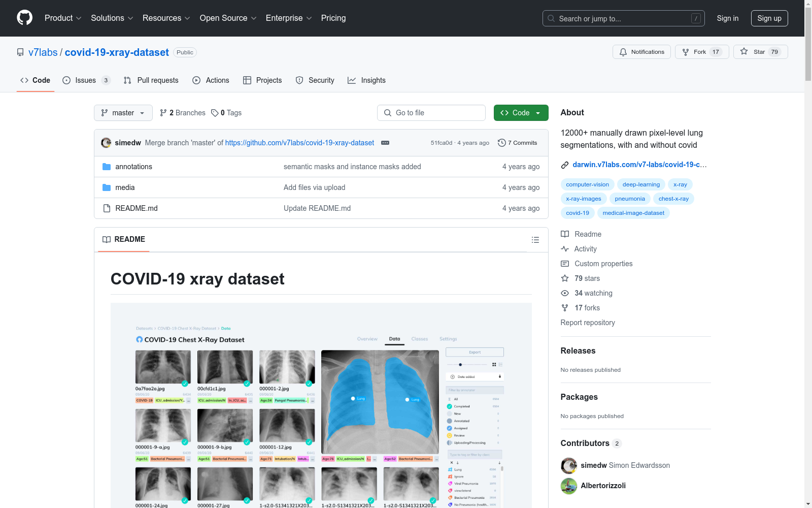Click Sign in

pos(727,18)
